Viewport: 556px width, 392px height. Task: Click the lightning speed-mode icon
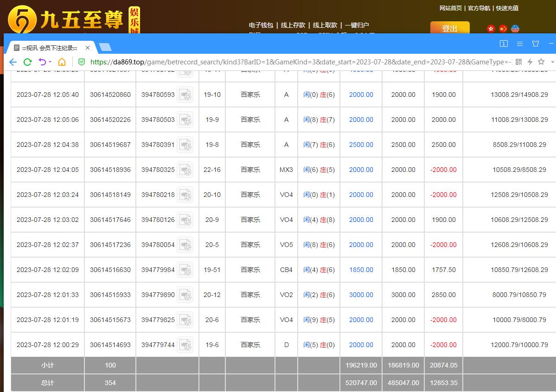coord(530,62)
